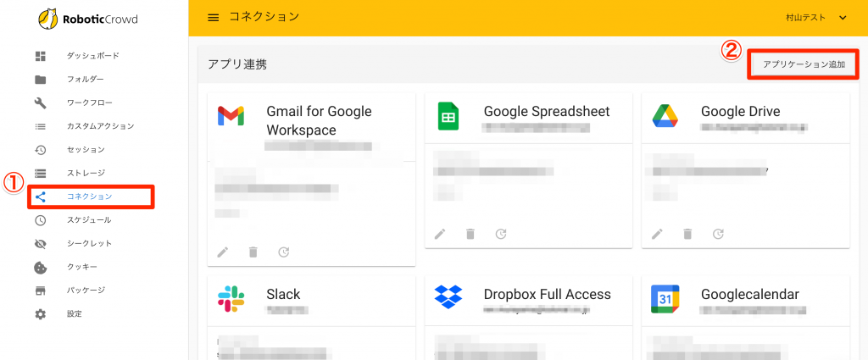Select カスタムアクション in sidebar
Image resolution: width=868 pixels, height=360 pixels.
100,126
